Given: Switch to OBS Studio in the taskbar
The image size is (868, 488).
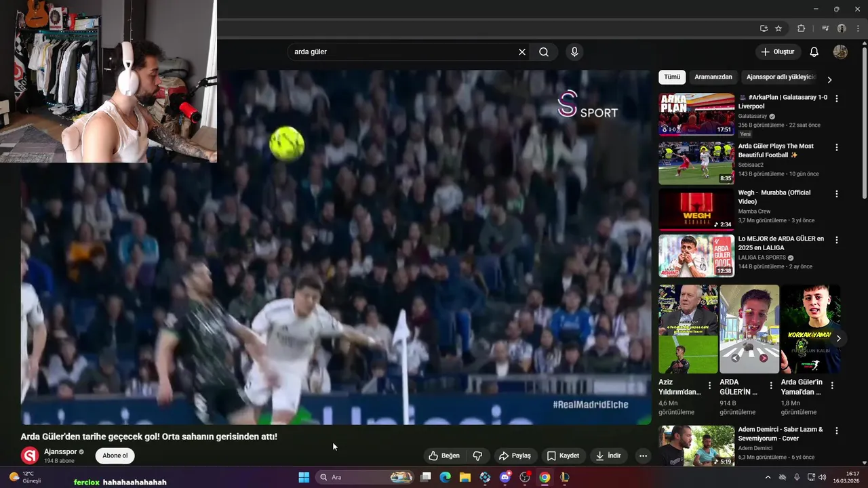Looking at the screenshot, I should 524,477.
